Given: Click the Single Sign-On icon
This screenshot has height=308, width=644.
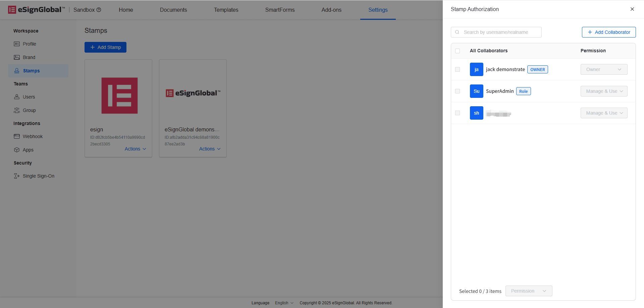Looking at the screenshot, I should pos(17,176).
